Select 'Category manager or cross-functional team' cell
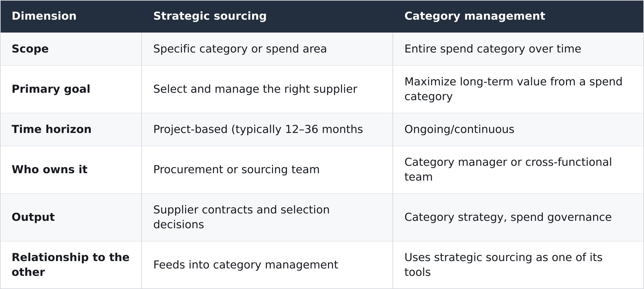The width and height of the screenshot is (644, 289). coord(518,170)
